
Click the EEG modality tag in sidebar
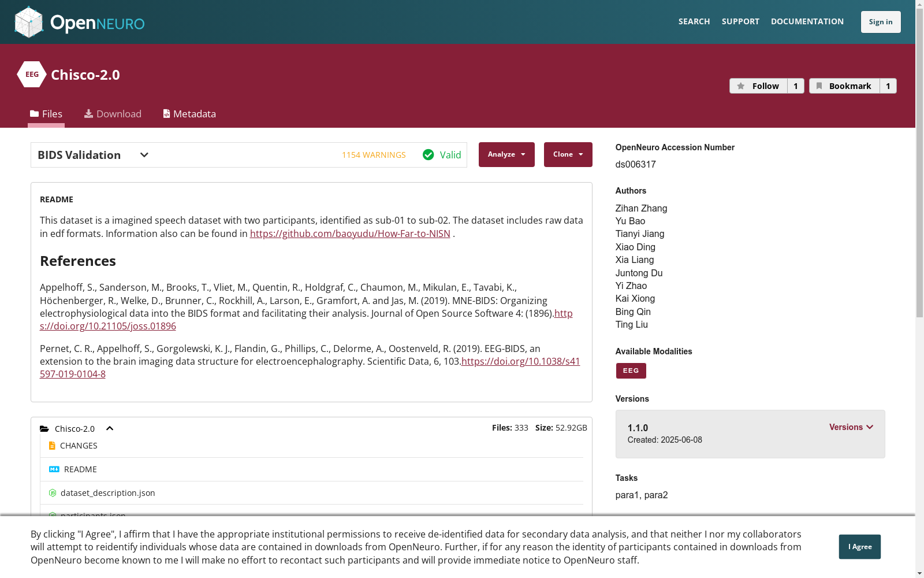point(631,370)
